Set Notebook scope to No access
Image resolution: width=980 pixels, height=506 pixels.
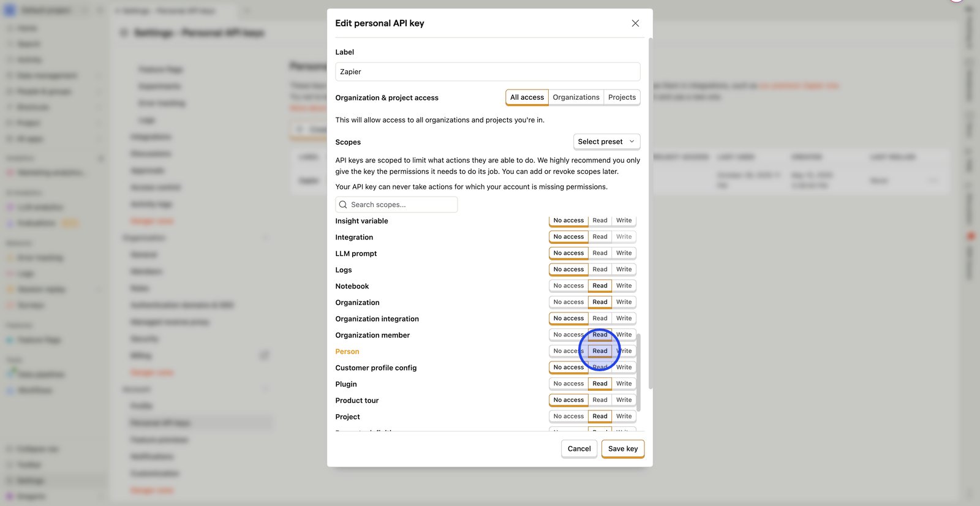[568, 286]
